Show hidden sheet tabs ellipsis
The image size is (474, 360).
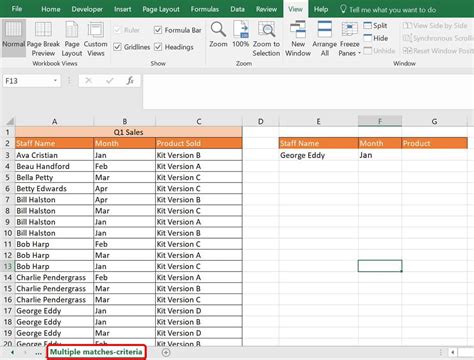[x=38, y=352]
